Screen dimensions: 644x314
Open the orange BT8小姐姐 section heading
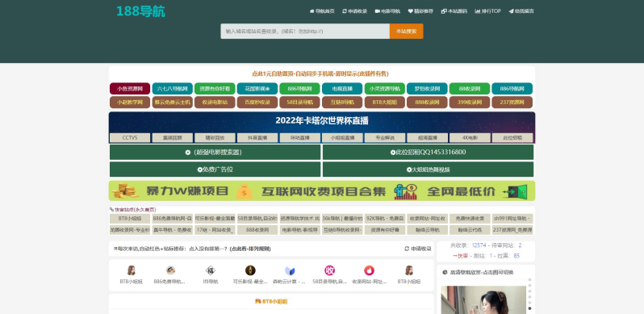271,302
